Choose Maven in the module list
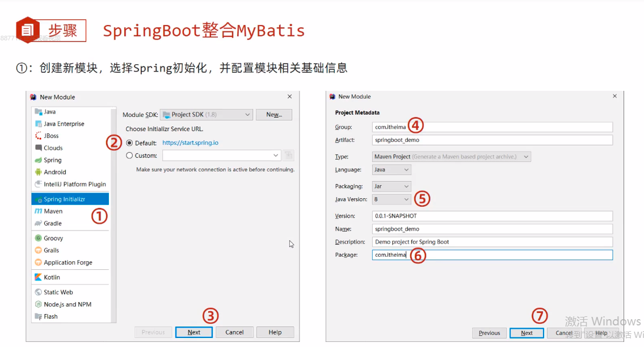The image size is (644, 347). coord(70,211)
